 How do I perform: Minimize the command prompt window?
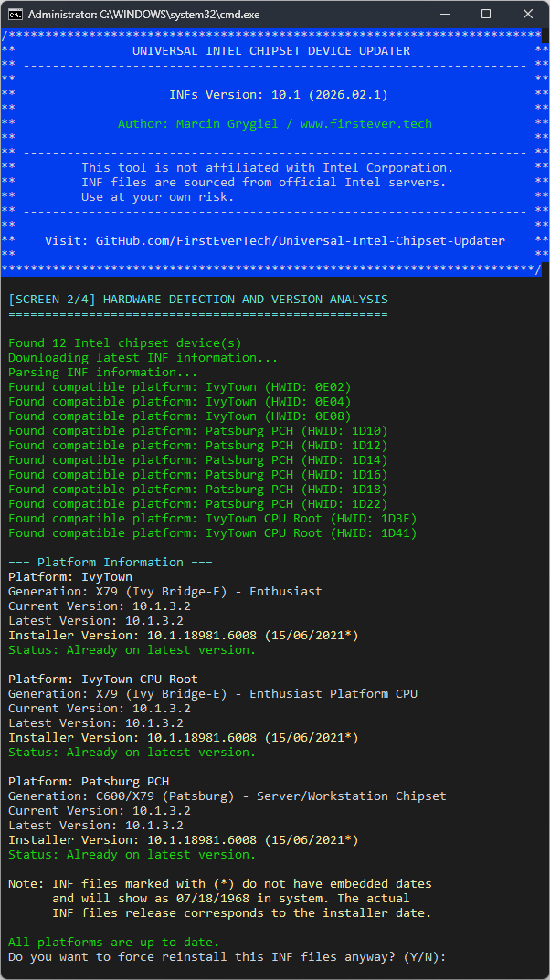pyautogui.click(x=444, y=15)
